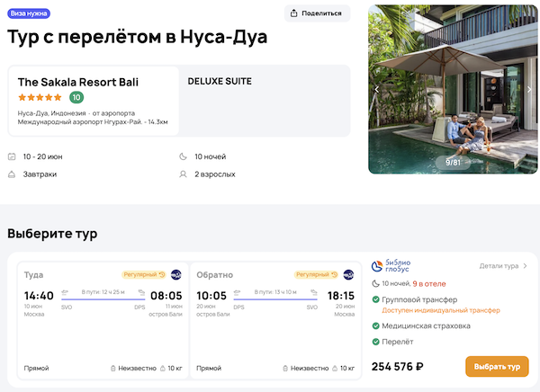Click the moon icon beside 10 ночей

point(183,156)
